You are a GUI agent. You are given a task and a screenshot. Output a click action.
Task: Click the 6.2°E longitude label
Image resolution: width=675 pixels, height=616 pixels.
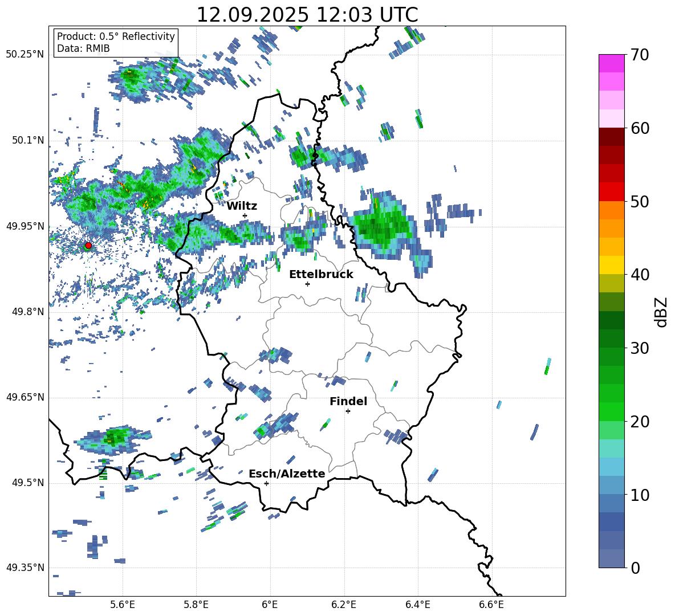pyautogui.click(x=344, y=605)
